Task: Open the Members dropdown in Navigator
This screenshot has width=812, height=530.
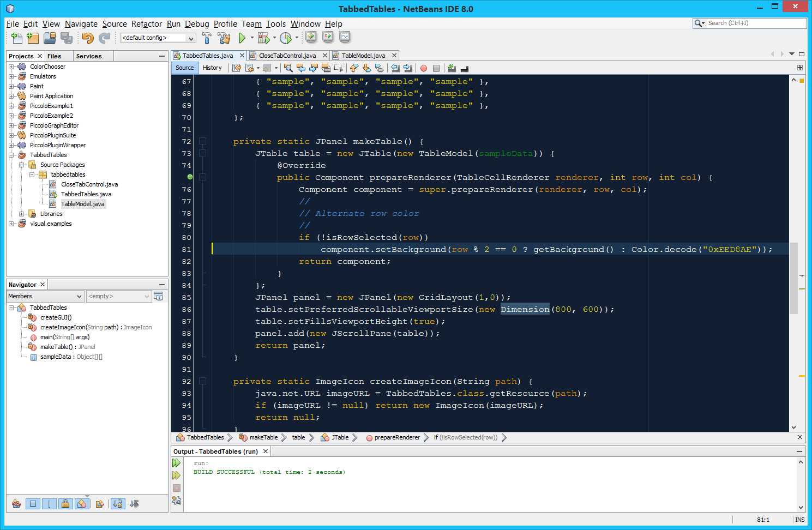Action: tap(45, 296)
